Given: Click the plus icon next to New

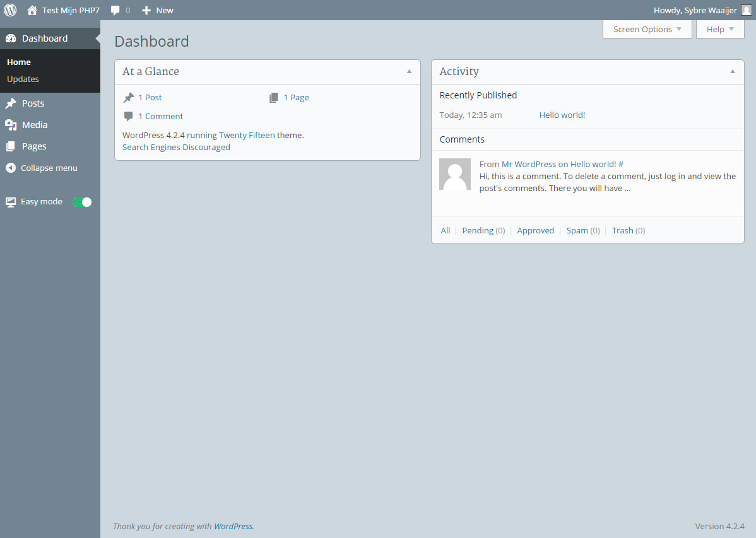Looking at the screenshot, I should click(146, 11).
